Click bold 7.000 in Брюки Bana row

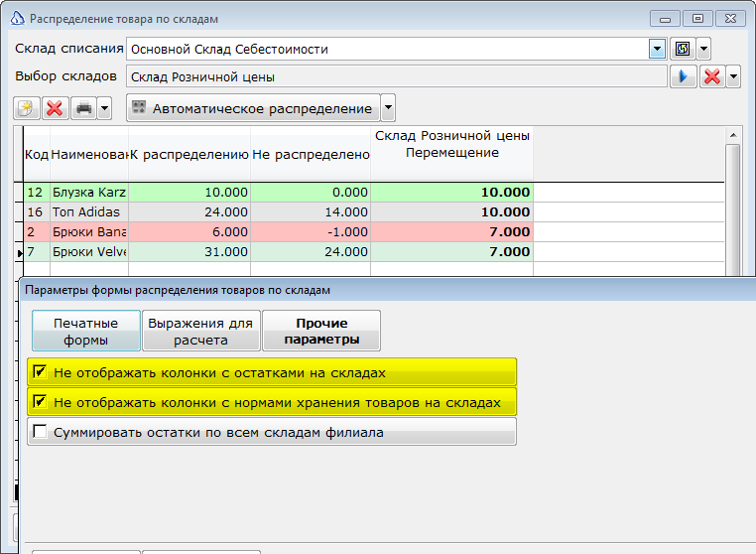tap(452, 231)
